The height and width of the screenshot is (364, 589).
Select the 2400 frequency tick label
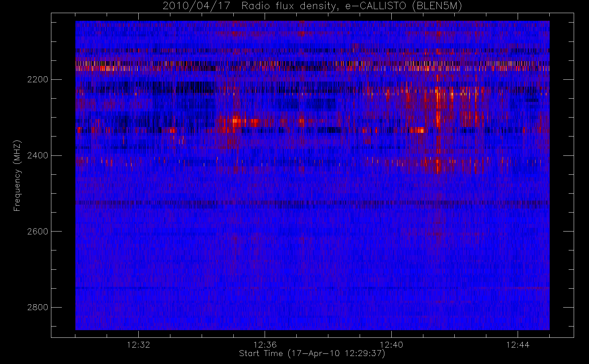(x=37, y=156)
